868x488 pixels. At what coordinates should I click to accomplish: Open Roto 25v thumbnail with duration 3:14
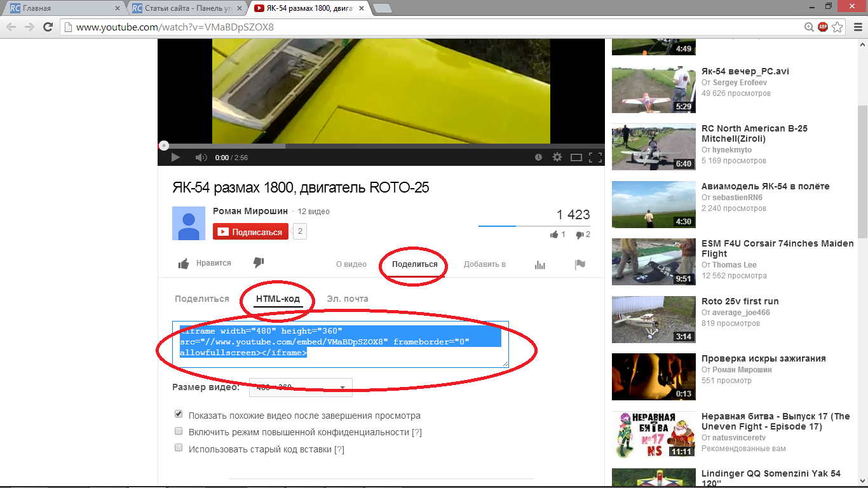pos(653,320)
